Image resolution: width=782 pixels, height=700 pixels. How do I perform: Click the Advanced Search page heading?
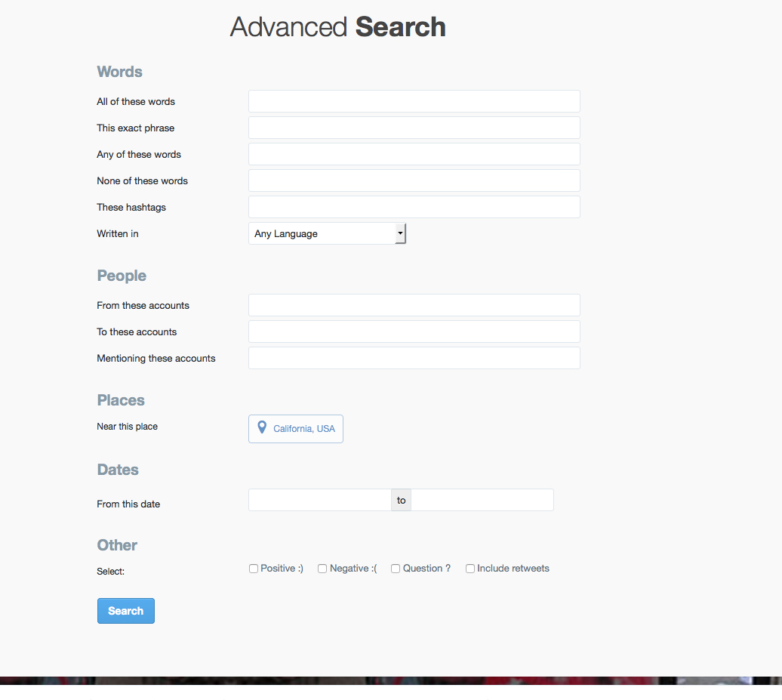click(337, 27)
